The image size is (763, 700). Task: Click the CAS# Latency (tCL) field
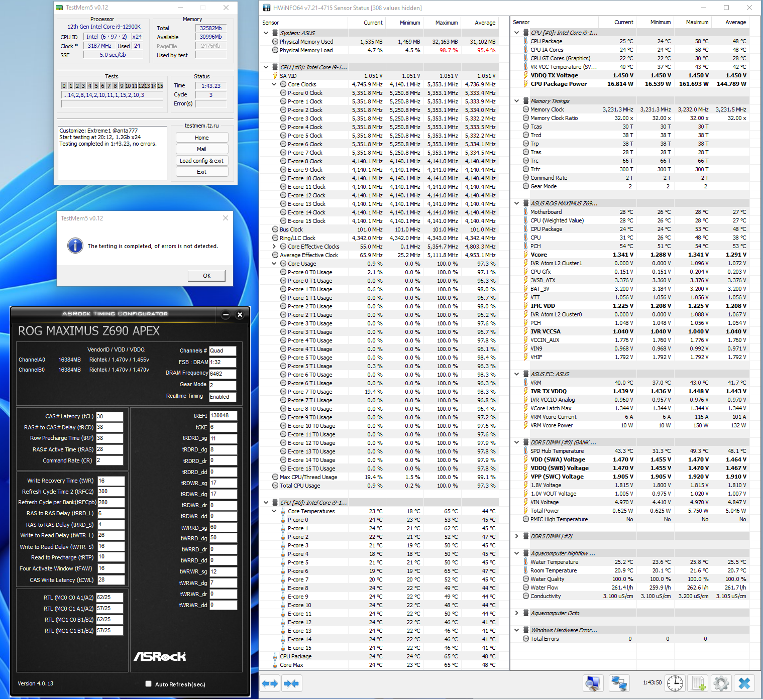110,416
